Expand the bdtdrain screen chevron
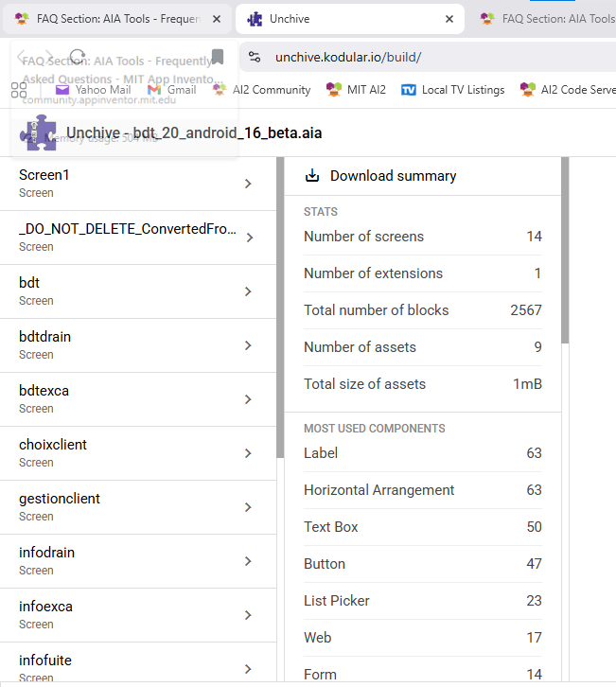This screenshot has width=616, height=687. click(248, 345)
